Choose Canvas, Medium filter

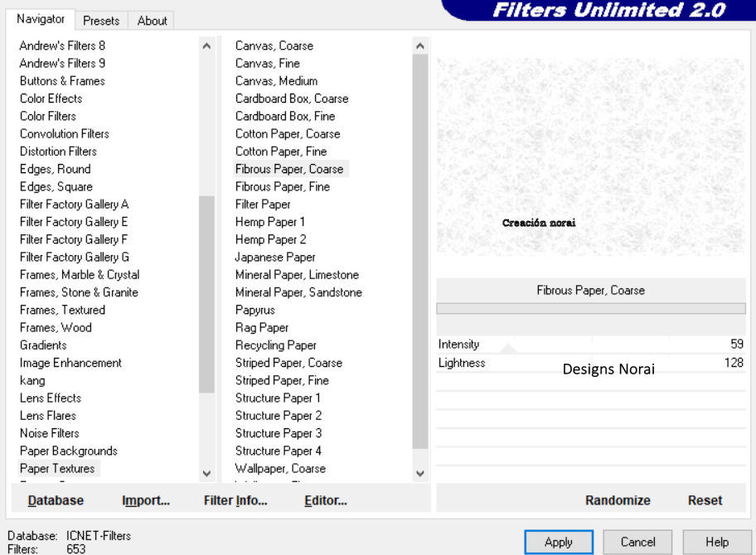(x=276, y=81)
